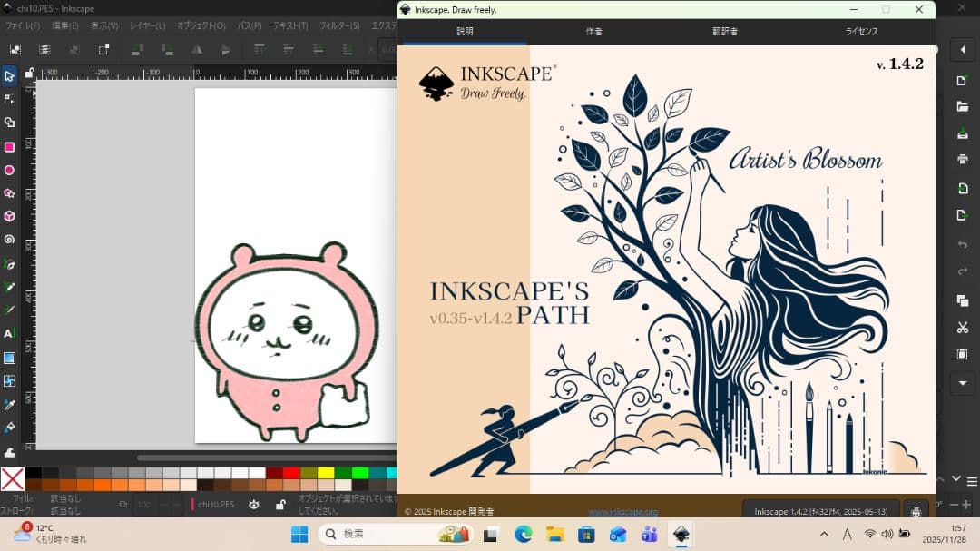The image size is (980, 551).
Task: Toggle chi10.PES layer lock
Action: [x=280, y=505]
